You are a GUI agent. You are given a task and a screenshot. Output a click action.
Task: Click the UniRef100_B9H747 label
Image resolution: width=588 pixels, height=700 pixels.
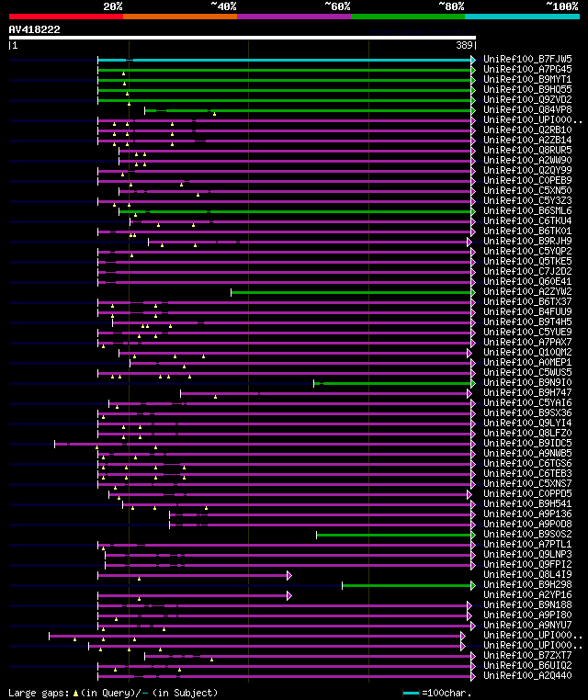tap(527, 392)
